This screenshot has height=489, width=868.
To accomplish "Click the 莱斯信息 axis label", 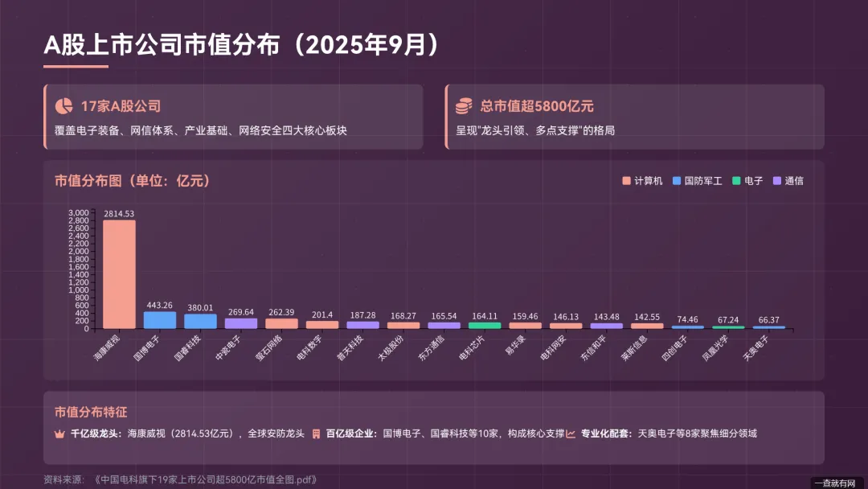I will (634, 347).
